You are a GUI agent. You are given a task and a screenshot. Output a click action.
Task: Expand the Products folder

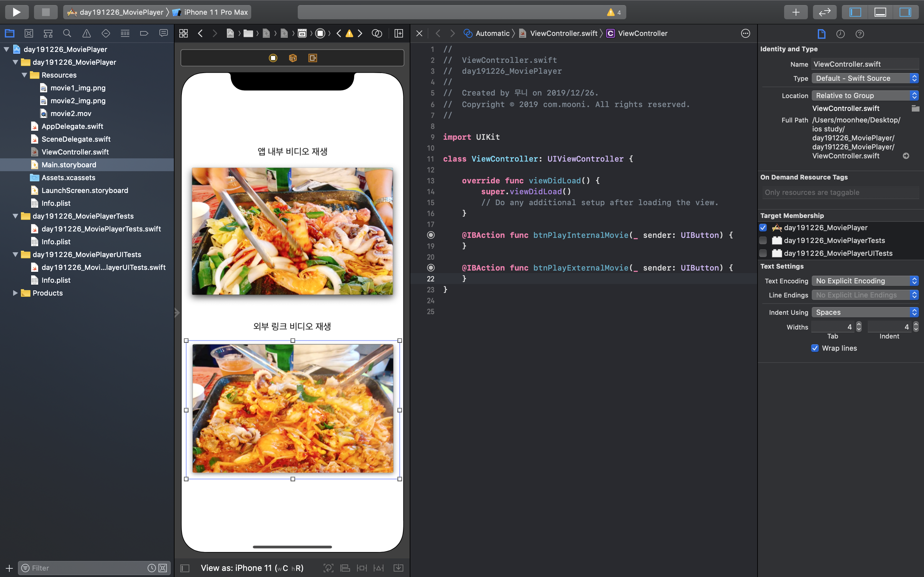click(15, 293)
